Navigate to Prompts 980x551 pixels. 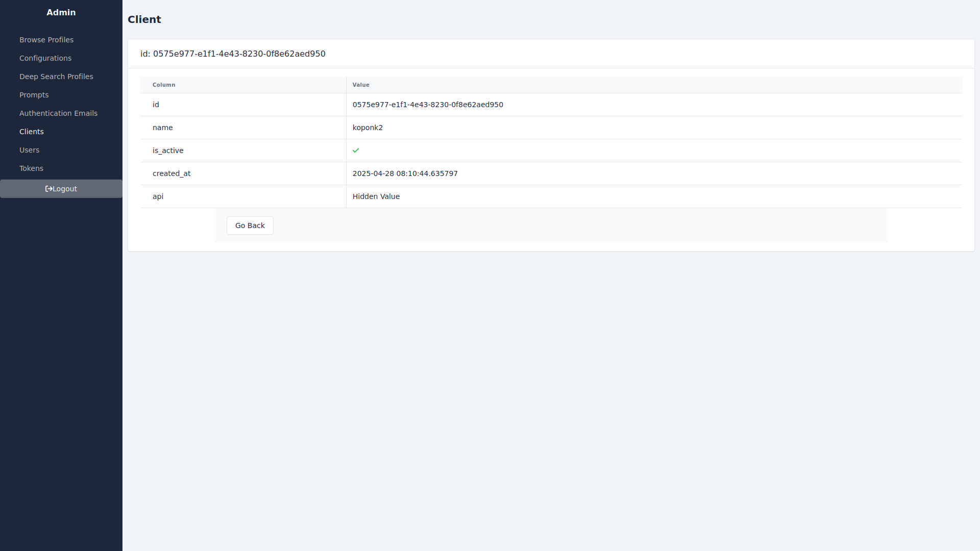34,95
